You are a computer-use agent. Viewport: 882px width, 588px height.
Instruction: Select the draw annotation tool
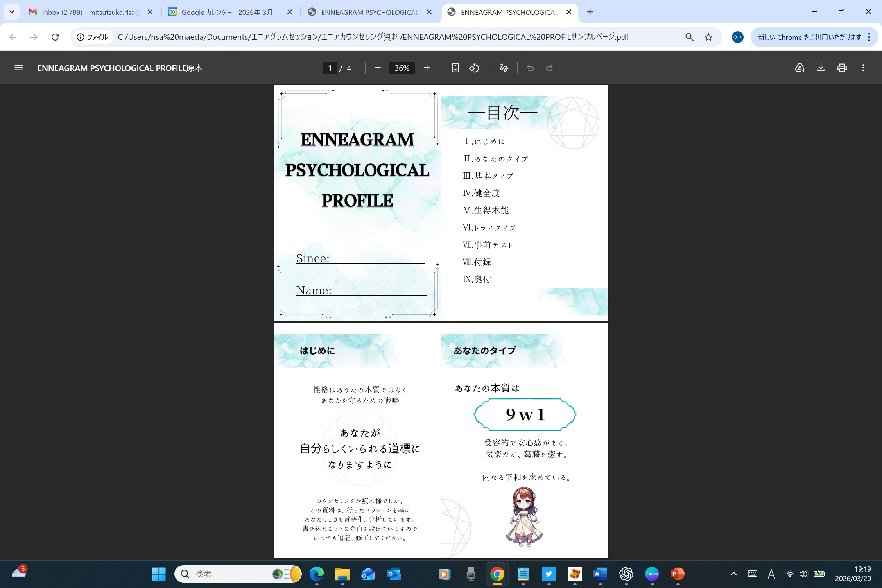pos(504,68)
